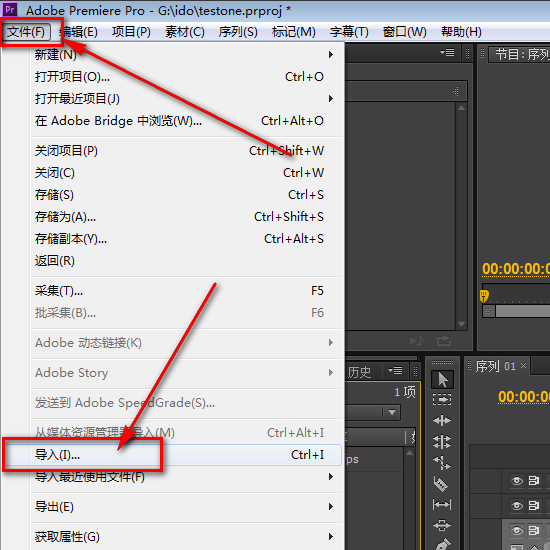This screenshot has width=550, height=550.
Task: Expand the 导入最近使用文件(F) submenu arrow
Action: tap(330, 476)
